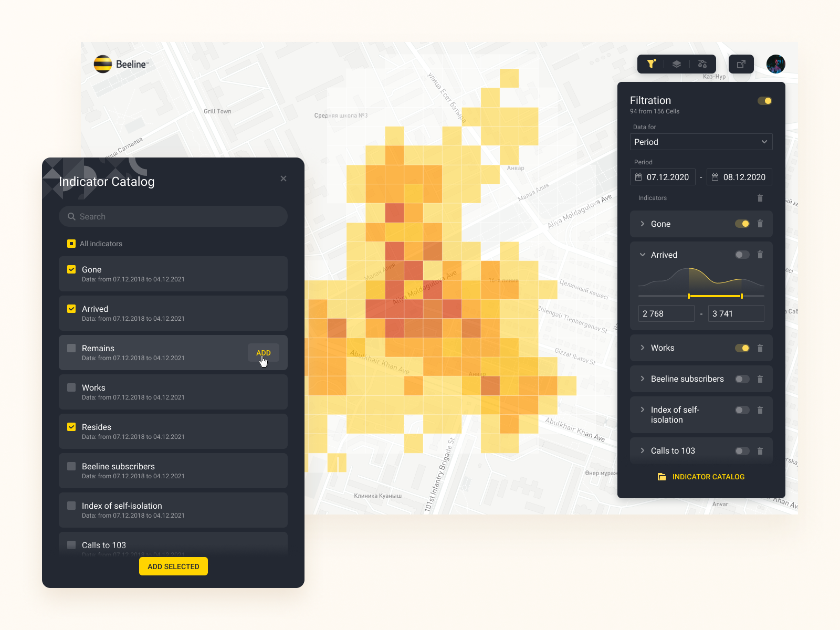Open the external share icon near the avatar

[x=741, y=64]
